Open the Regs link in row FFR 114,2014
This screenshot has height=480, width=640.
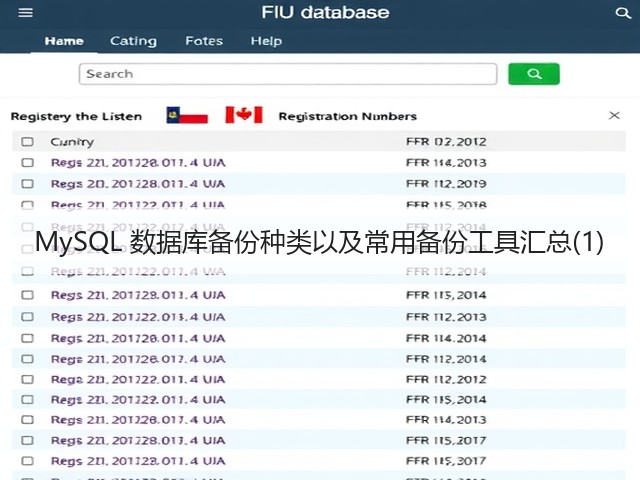pyautogui.click(x=138, y=339)
